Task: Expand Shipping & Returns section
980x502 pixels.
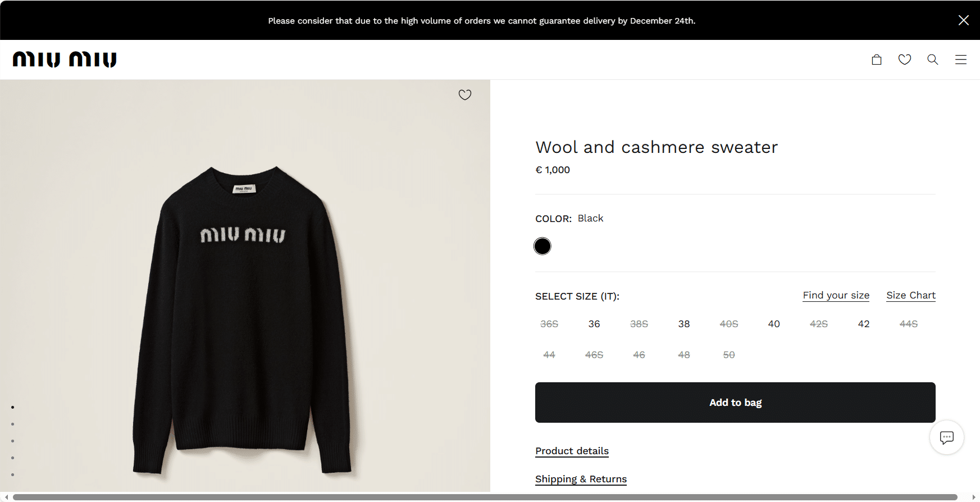Action: (581, 479)
